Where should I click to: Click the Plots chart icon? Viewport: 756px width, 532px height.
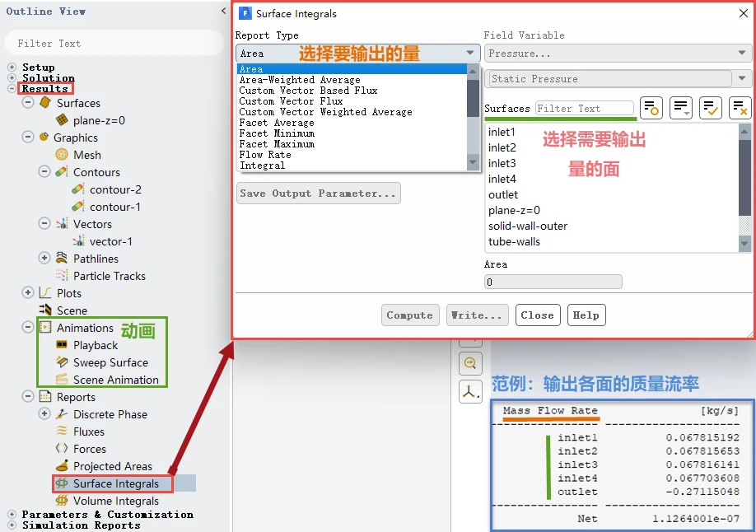click(x=45, y=293)
